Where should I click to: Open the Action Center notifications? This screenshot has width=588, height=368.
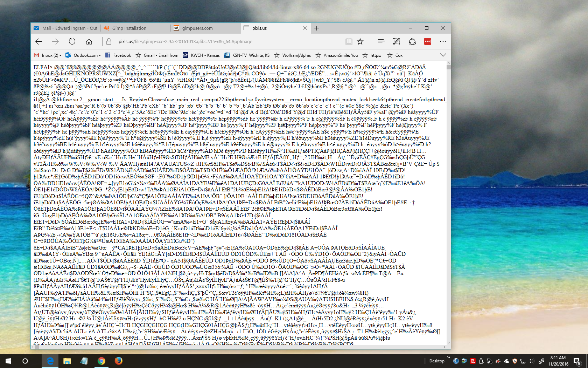click(577, 361)
